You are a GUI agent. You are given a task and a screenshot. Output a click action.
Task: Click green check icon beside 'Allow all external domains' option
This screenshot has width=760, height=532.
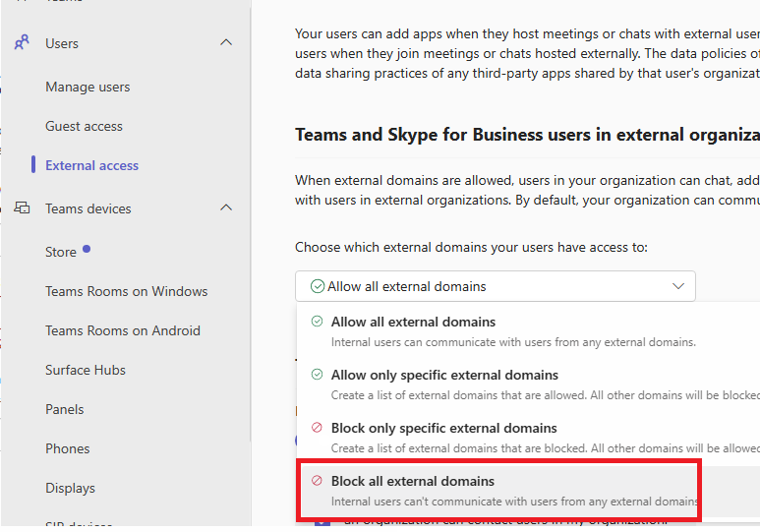coord(317,322)
